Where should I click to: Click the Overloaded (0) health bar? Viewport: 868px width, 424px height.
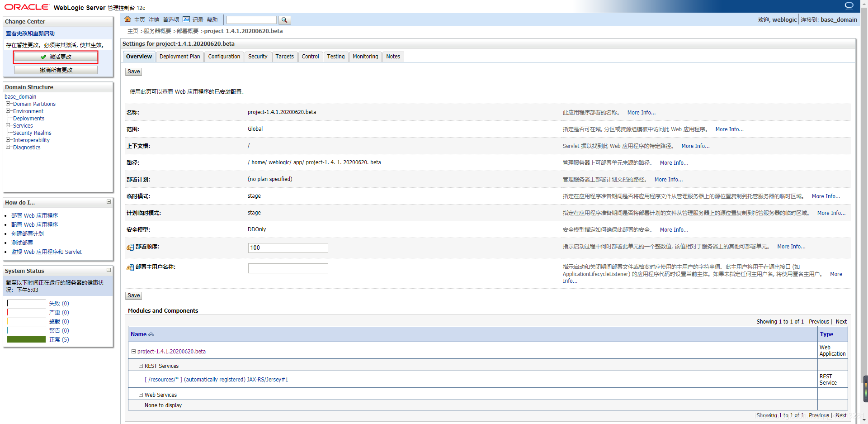tap(26, 321)
